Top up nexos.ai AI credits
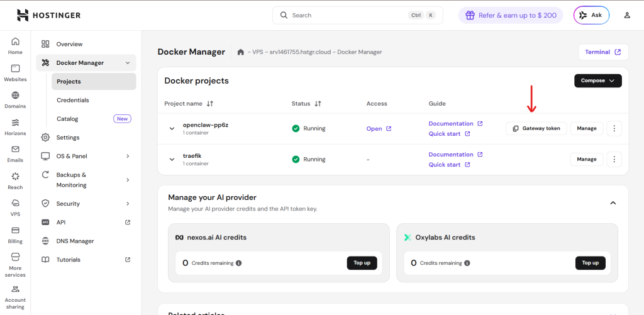 362,263
